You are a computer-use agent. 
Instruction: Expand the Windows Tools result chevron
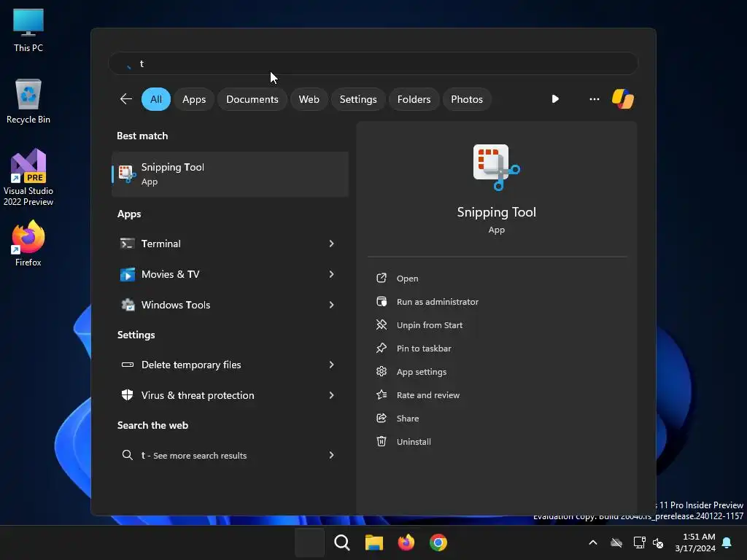point(332,305)
